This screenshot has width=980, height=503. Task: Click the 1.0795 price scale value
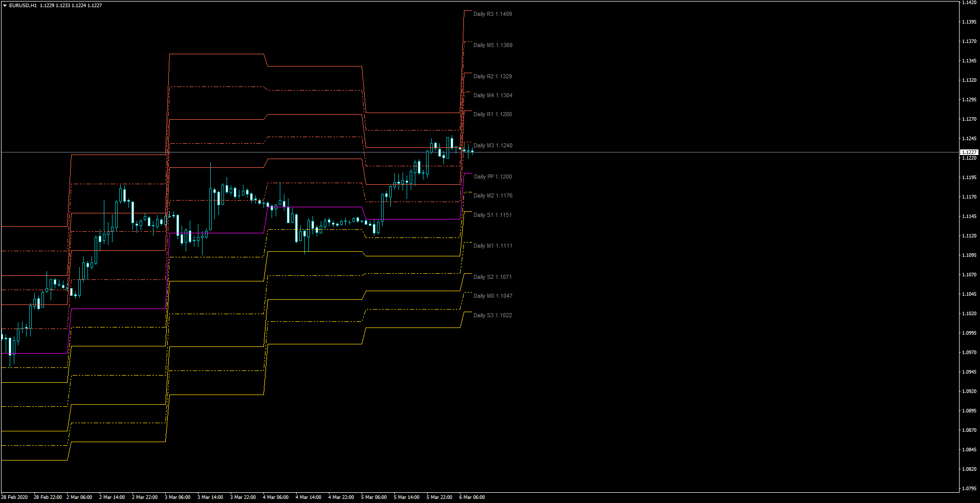click(969, 488)
